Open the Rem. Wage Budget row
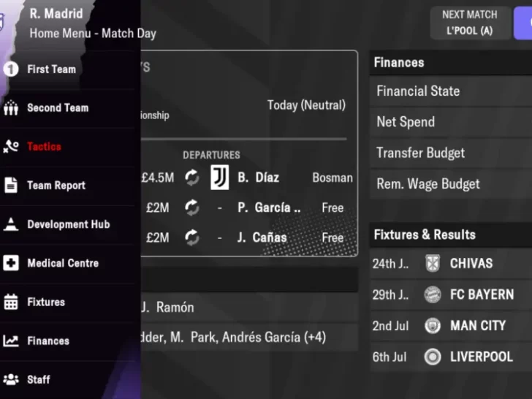Image resolution: width=532 pixels, height=399 pixels. coord(428,183)
